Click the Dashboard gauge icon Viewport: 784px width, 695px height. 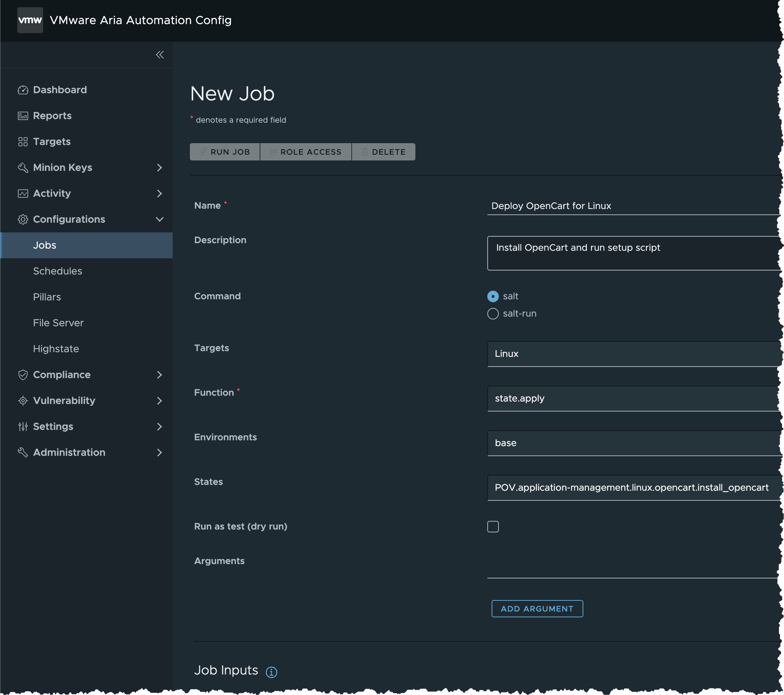23,90
